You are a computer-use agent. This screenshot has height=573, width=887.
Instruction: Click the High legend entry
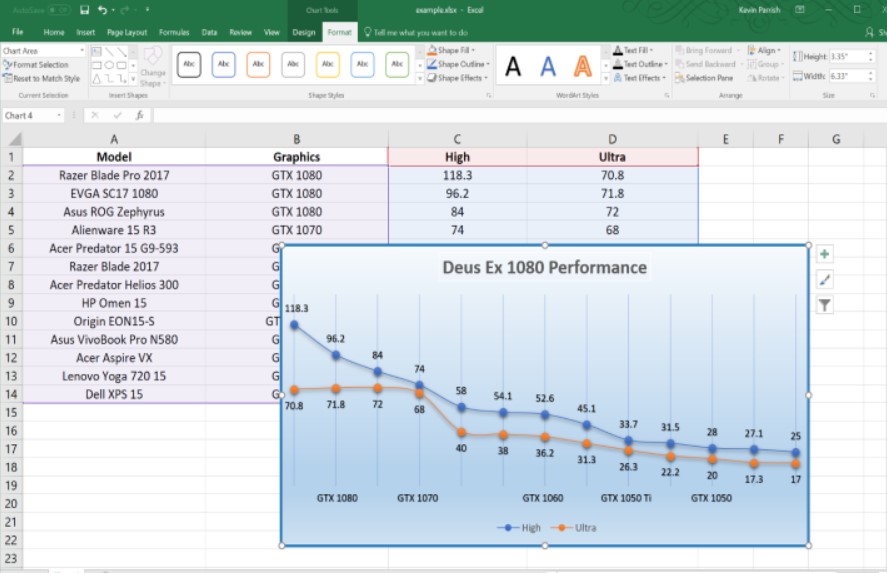coord(519,528)
